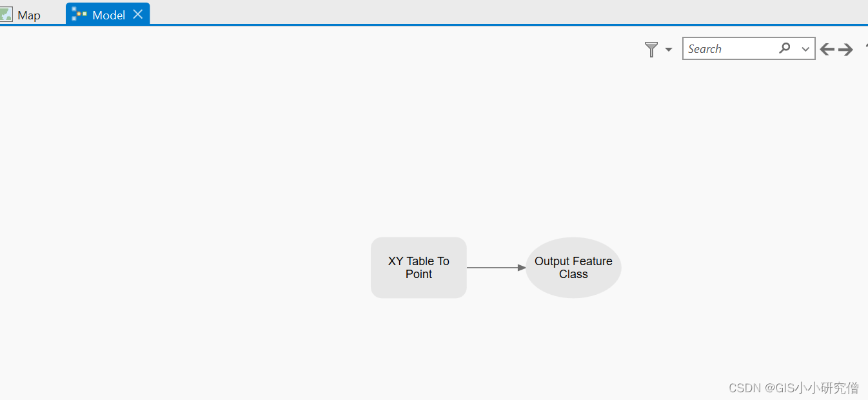Click the XY Table To Point label text
Image resolution: width=868 pixels, height=400 pixels.
418,267
